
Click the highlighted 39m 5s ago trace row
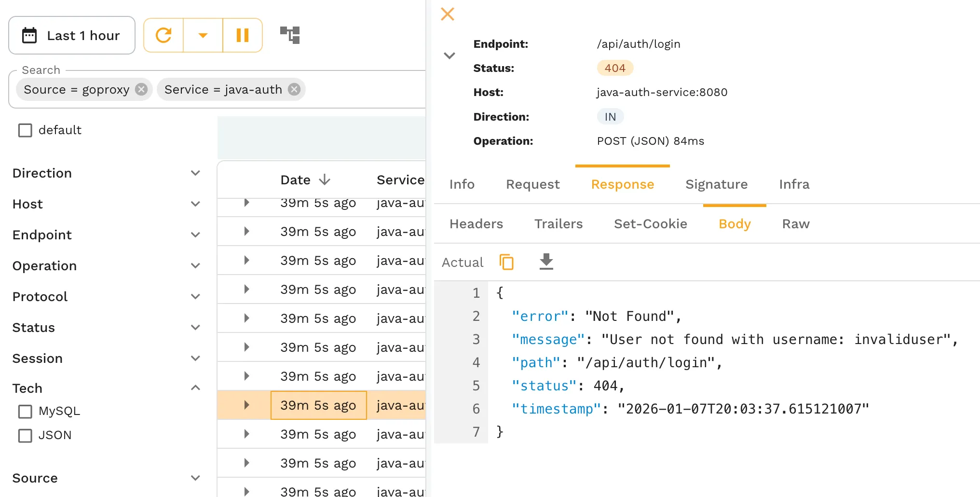[x=318, y=405]
